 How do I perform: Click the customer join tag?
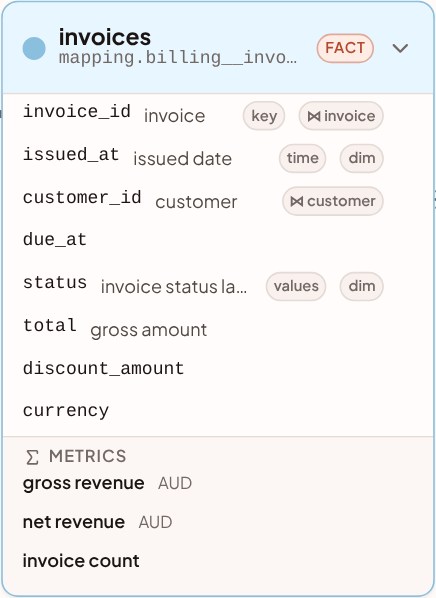coord(333,201)
